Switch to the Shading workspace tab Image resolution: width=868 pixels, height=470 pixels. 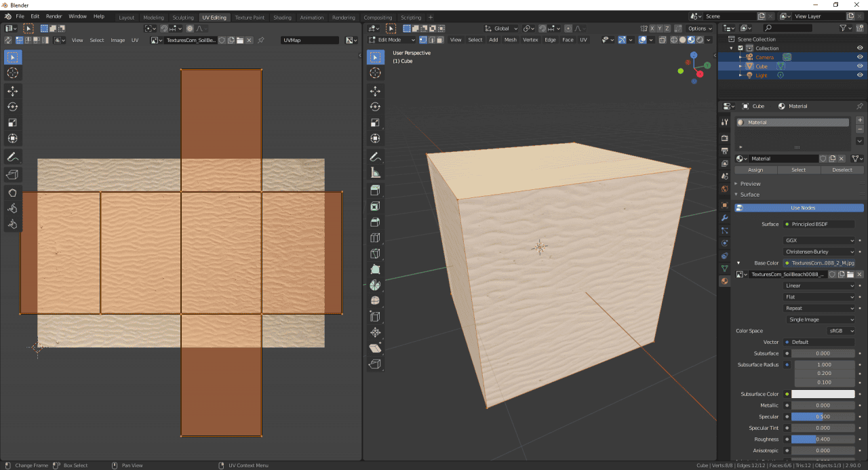pos(282,18)
